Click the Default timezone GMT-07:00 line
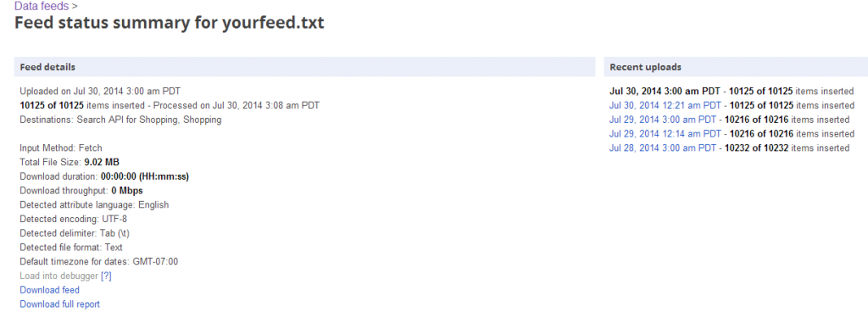The height and width of the screenshot is (318, 868). 99,261
